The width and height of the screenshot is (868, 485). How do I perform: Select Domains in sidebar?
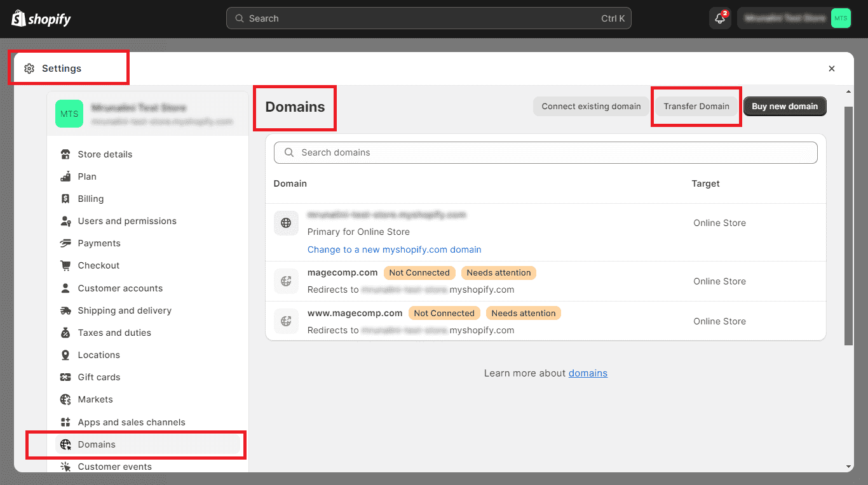(x=147, y=444)
